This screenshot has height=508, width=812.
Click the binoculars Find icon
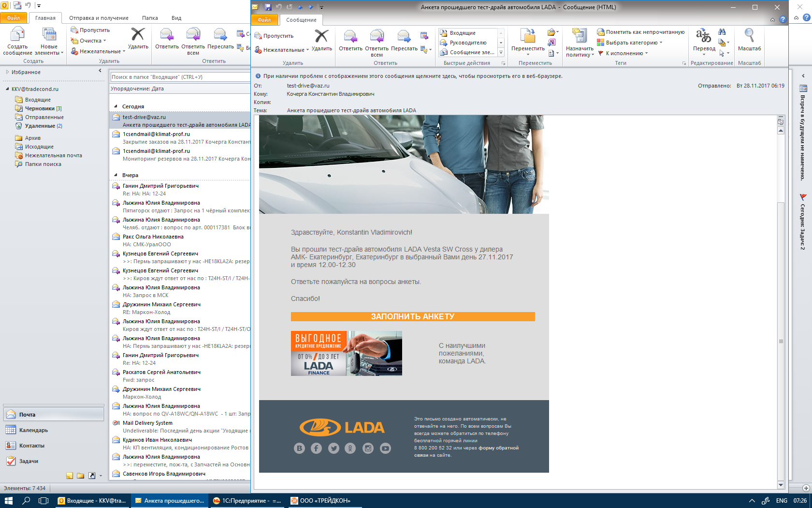click(722, 32)
